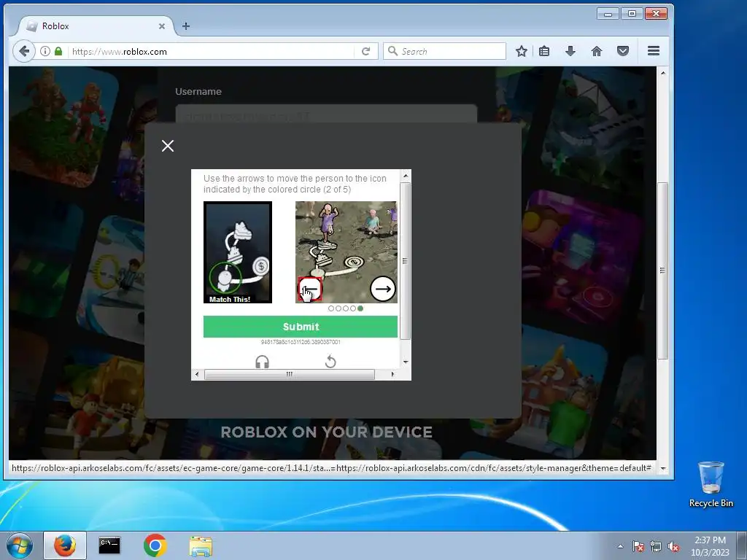Click the right arrow in the captcha image
This screenshot has height=560, width=747.
[383, 289]
